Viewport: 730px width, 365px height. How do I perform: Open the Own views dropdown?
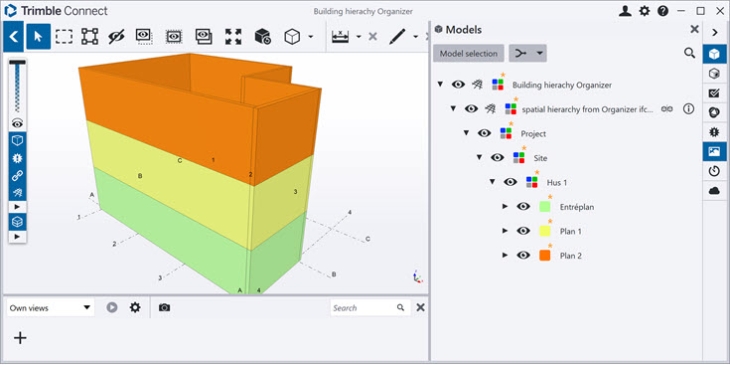pyautogui.click(x=50, y=308)
